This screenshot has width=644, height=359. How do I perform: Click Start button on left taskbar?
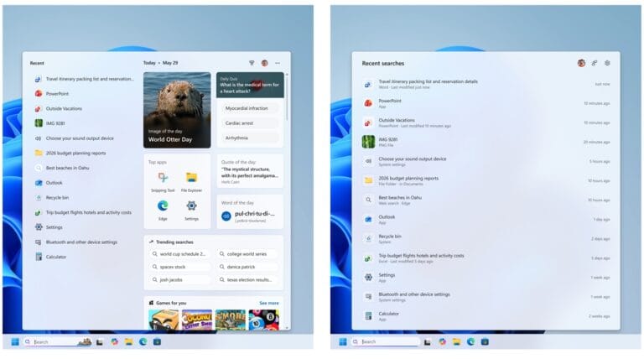click(15, 341)
